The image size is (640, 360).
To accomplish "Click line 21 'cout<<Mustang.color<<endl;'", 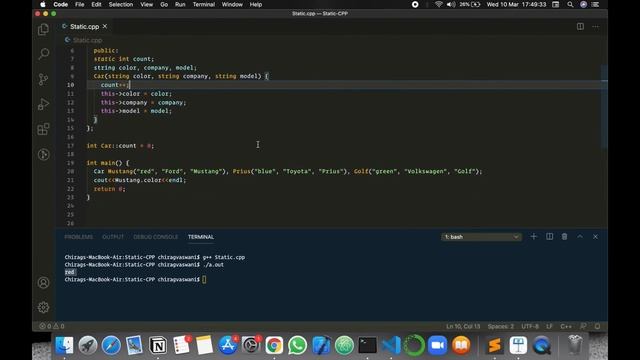I will (x=140, y=180).
